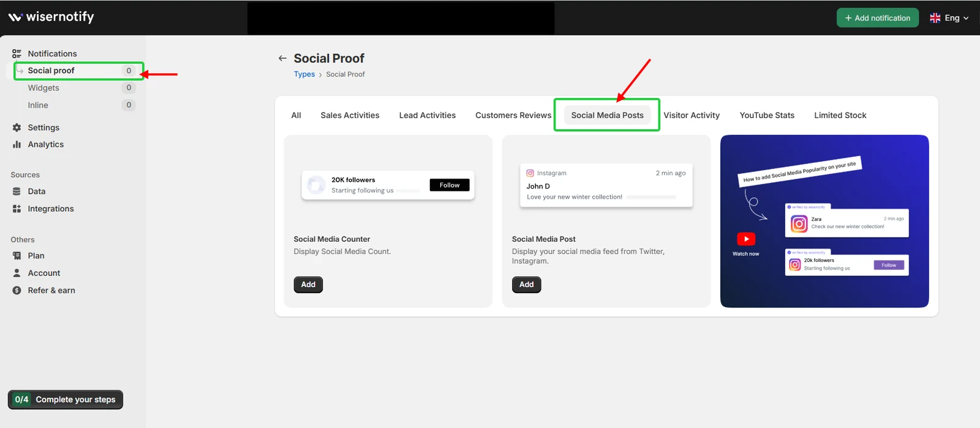
Task: Click the Notifications list icon in sidebar
Action: (17, 54)
